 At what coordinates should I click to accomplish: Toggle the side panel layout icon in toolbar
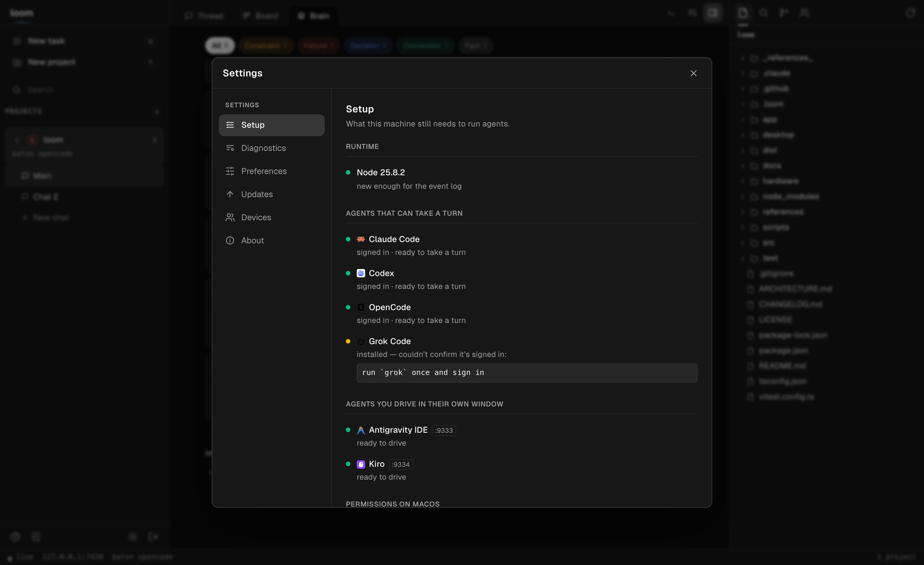pyautogui.click(x=713, y=13)
